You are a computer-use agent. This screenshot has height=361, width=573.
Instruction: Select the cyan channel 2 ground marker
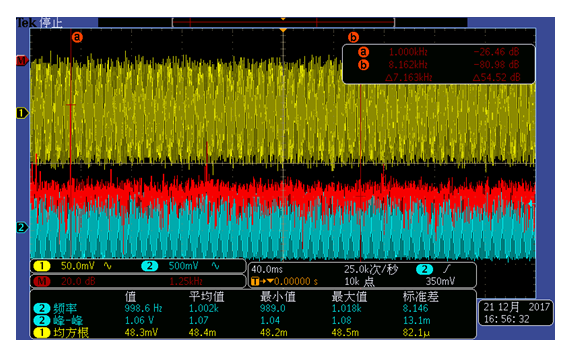point(22,227)
